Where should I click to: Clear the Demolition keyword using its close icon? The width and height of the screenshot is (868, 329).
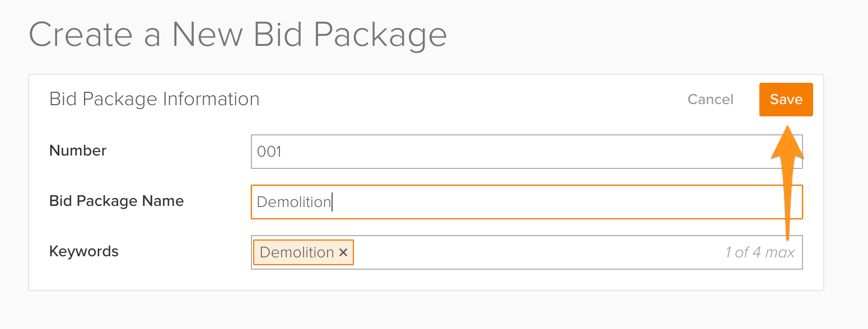pos(343,252)
